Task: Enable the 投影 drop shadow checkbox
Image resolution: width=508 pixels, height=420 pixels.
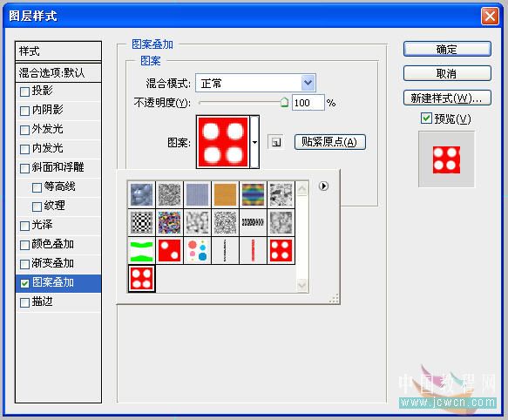Action: tap(24, 91)
